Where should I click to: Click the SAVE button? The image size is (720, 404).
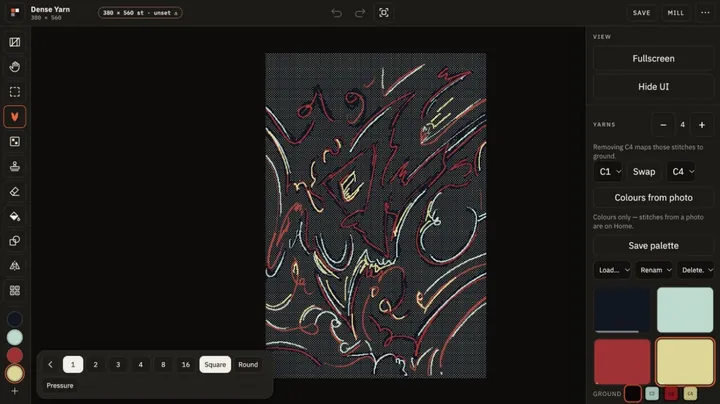point(641,13)
